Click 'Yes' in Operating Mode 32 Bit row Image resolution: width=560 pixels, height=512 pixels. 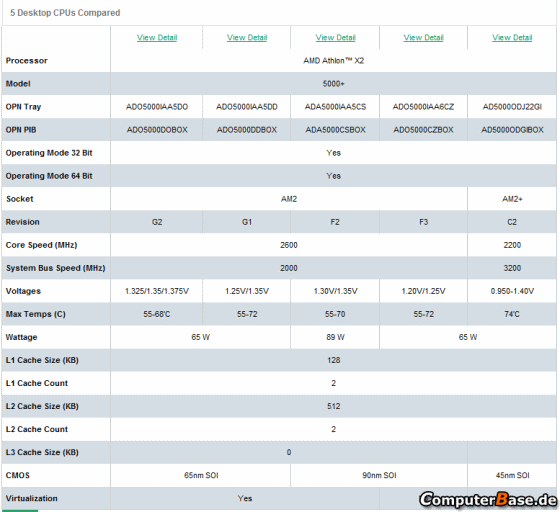334,153
